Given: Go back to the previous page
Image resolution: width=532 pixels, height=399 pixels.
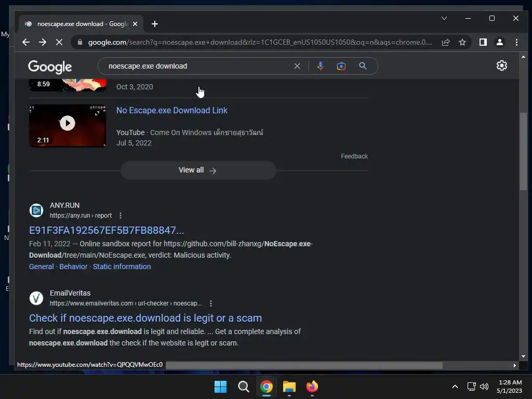Looking at the screenshot, I should pyautogui.click(x=26, y=42).
